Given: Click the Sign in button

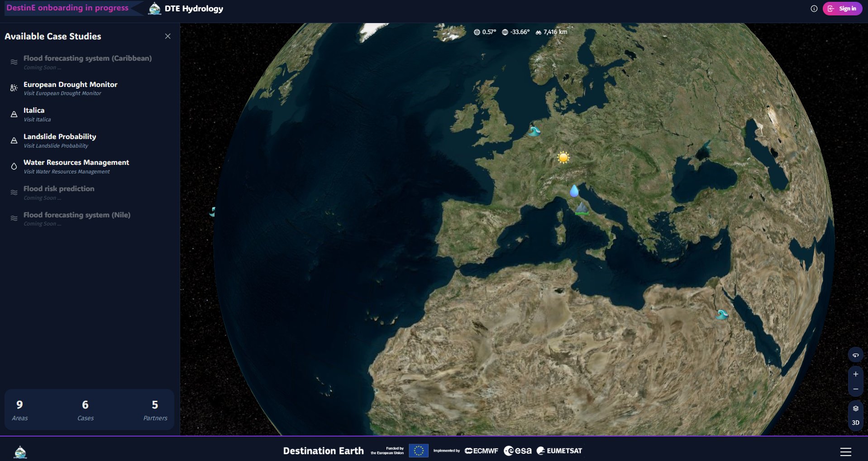Looking at the screenshot, I should tap(842, 9).
